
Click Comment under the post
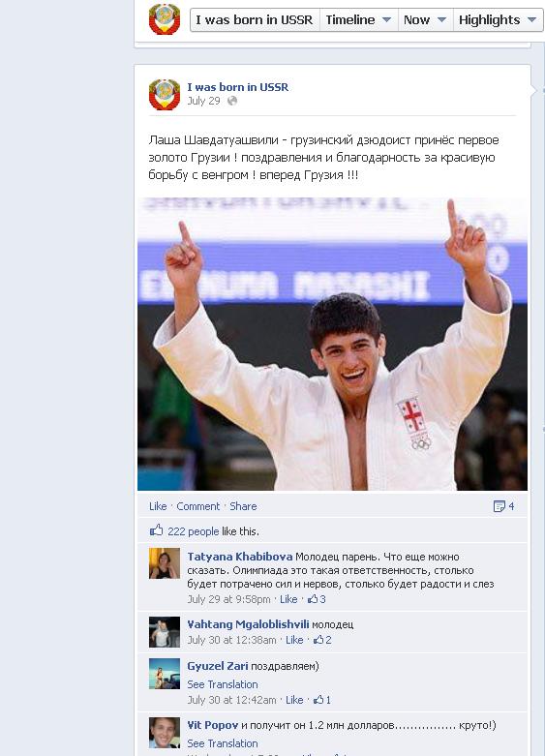[197, 506]
